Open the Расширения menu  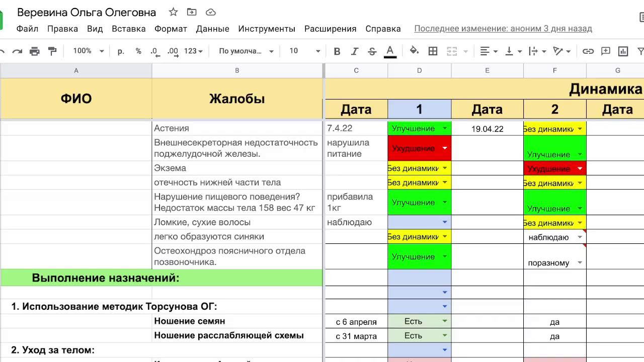[x=330, y=29]
